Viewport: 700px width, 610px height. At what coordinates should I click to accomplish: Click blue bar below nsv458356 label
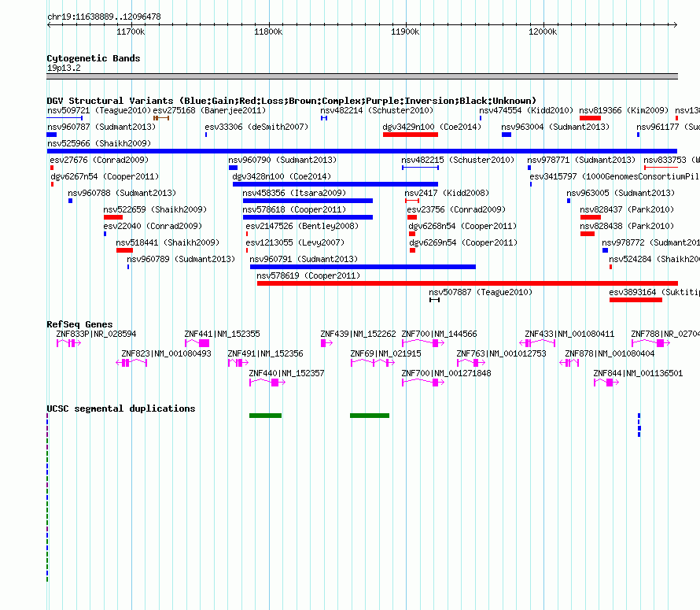308,201
